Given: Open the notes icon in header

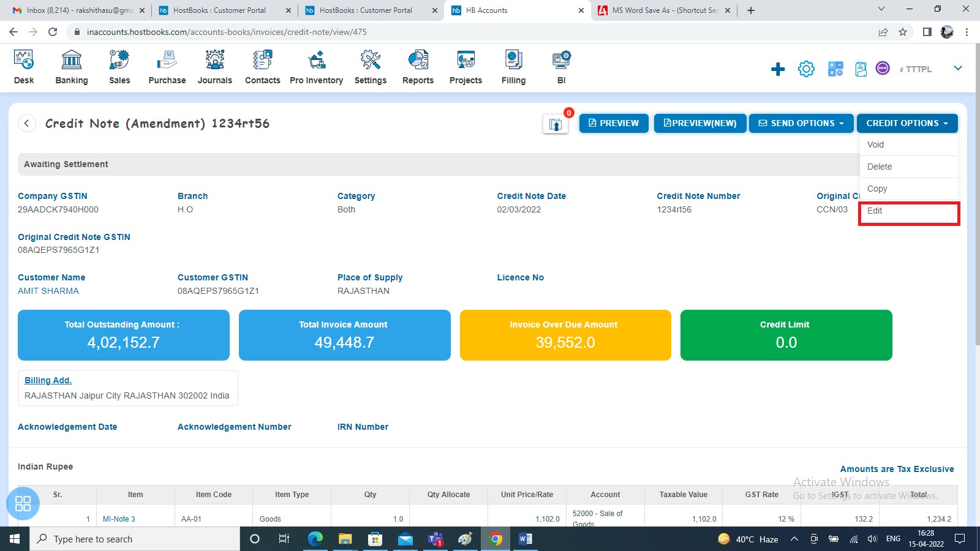Looking at the screenshot, I should pyautogui.click(x=861, y=69).
